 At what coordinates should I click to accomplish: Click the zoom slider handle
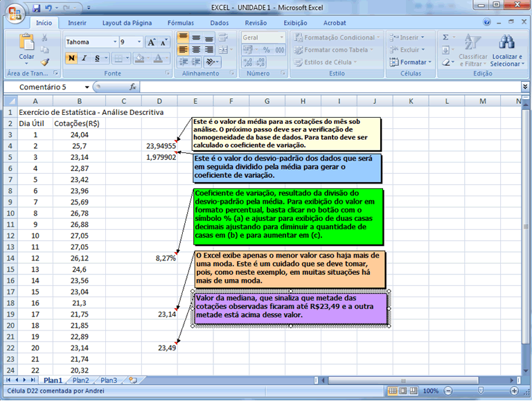coord(480,391)
